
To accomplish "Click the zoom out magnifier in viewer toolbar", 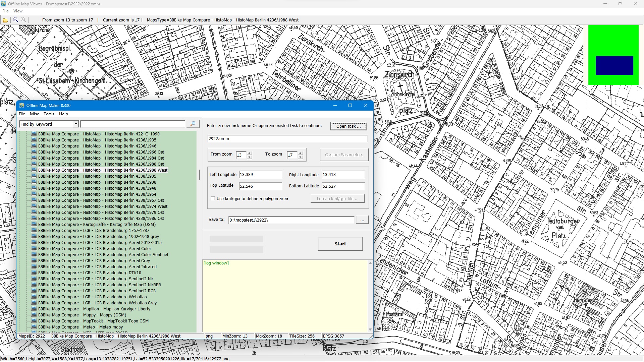I will (15, 20).
